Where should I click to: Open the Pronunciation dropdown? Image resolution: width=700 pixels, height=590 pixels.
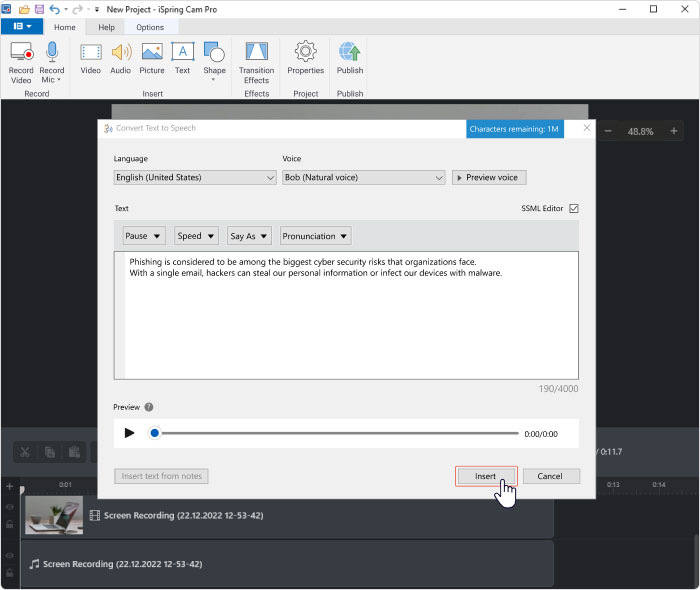(315, 236)
